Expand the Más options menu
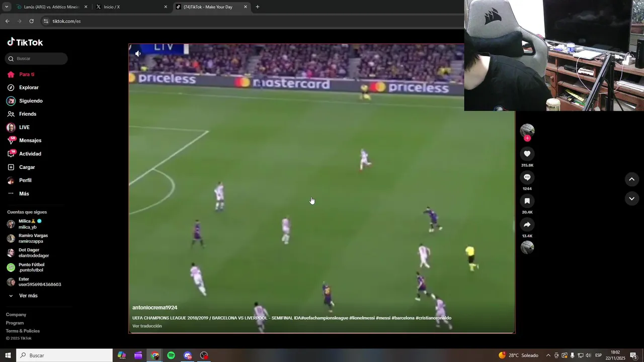644x362 pixels. pyautogui.click(x=18, y=194)
